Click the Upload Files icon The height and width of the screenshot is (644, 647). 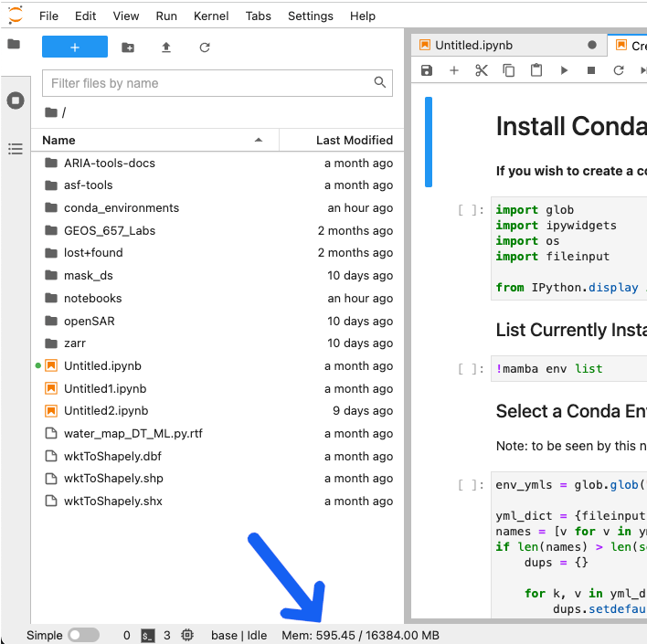[x=166, y=48]
